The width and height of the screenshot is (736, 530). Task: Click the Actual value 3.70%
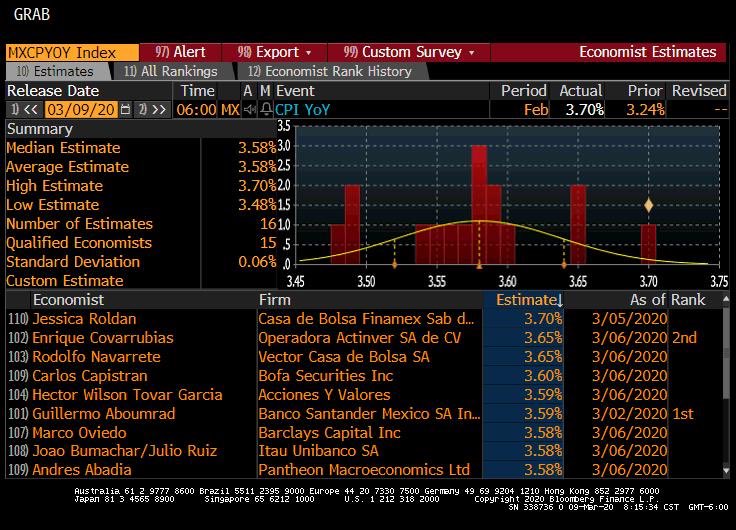coord(584,110)
